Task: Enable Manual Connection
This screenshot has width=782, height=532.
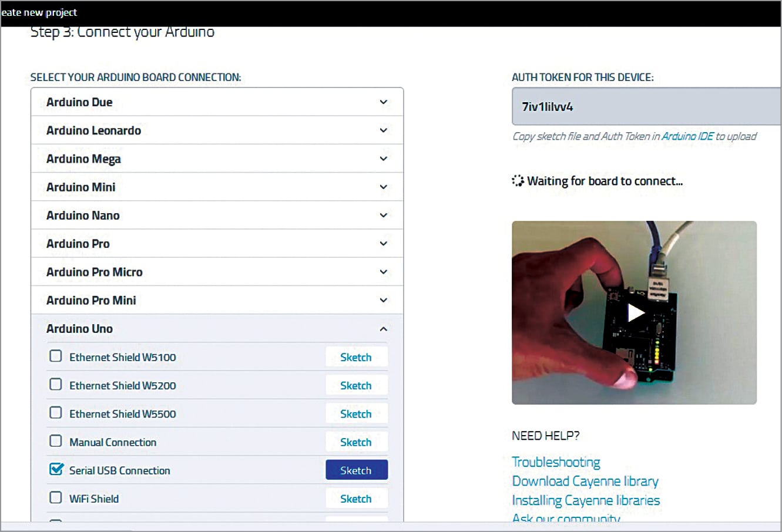Action: coord(55,441)
